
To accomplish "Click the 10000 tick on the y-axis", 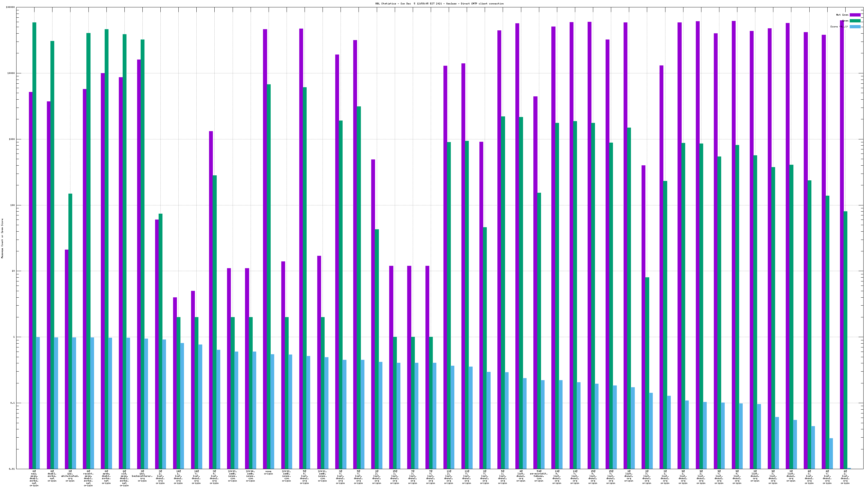I will (11, 73).
